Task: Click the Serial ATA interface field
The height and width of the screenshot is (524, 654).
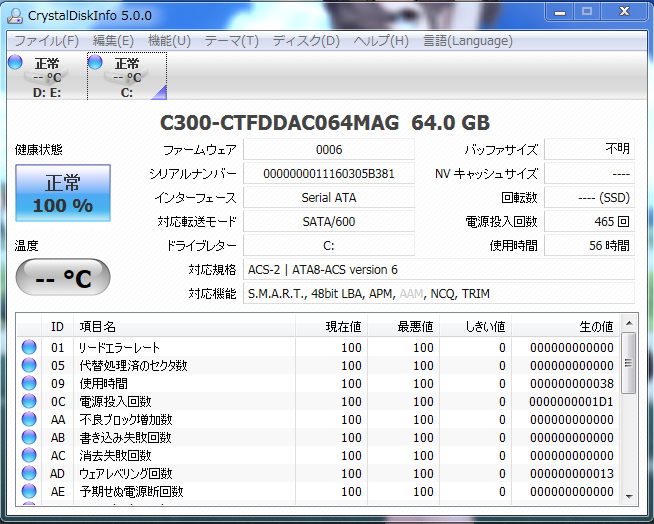Action: [x=329, y=198]
